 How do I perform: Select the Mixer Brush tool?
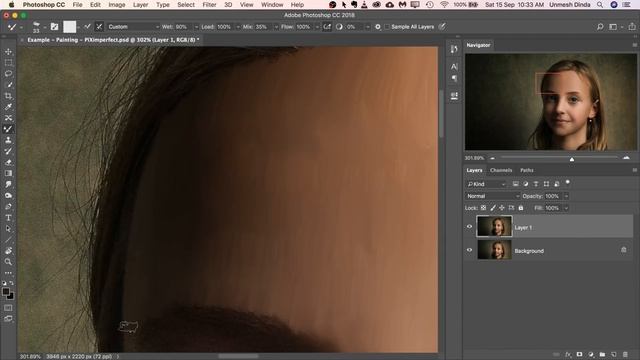click(x=8, y=129)
